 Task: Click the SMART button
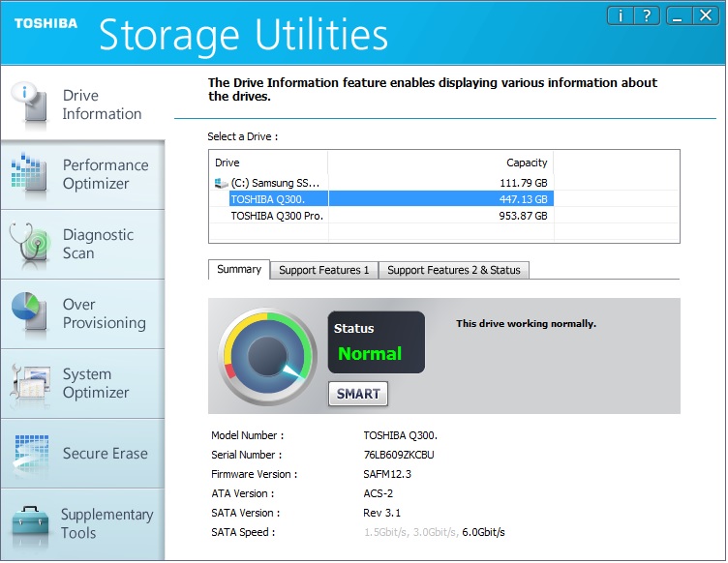(x=358, y=394)
